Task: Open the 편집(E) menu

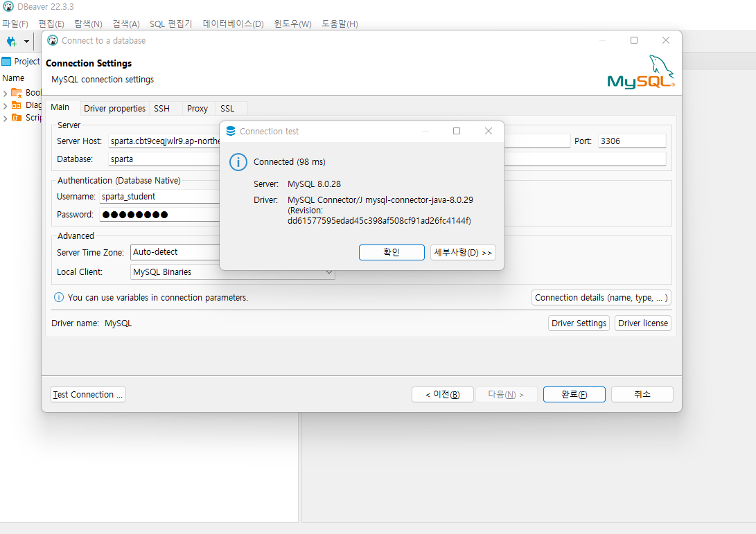Action: [51, 24]
